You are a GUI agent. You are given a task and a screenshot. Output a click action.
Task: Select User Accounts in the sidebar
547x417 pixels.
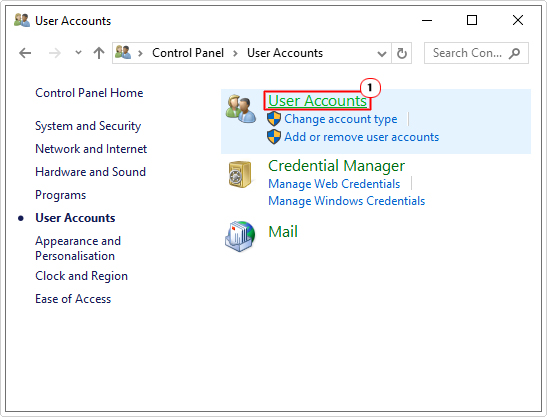click(x=75, y=218)
